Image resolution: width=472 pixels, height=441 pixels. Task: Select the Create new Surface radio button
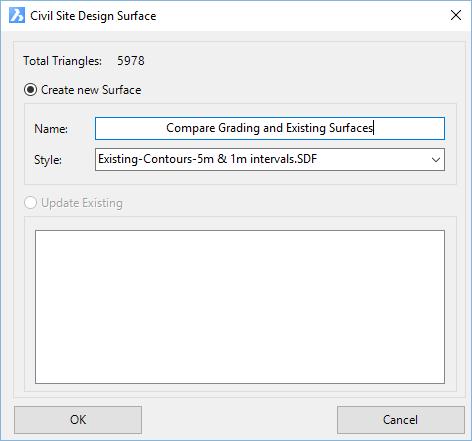click(x=30, y=90)
